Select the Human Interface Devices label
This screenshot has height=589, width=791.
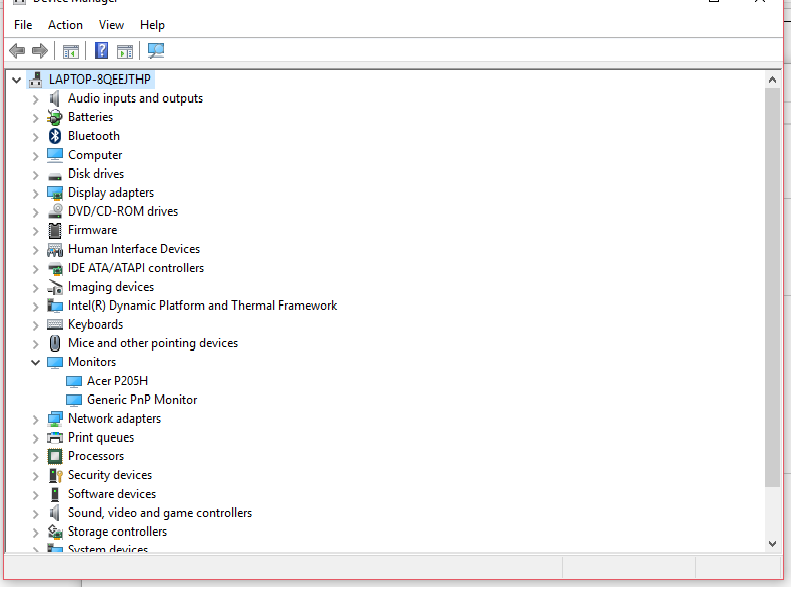[134, 249]
